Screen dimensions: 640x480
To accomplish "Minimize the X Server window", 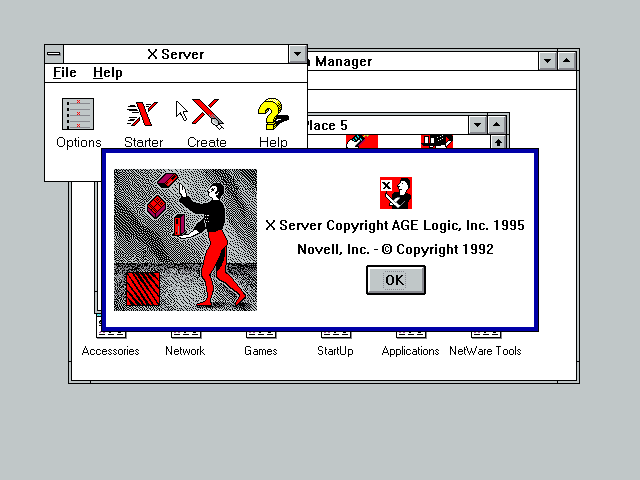I will [297, 54].
